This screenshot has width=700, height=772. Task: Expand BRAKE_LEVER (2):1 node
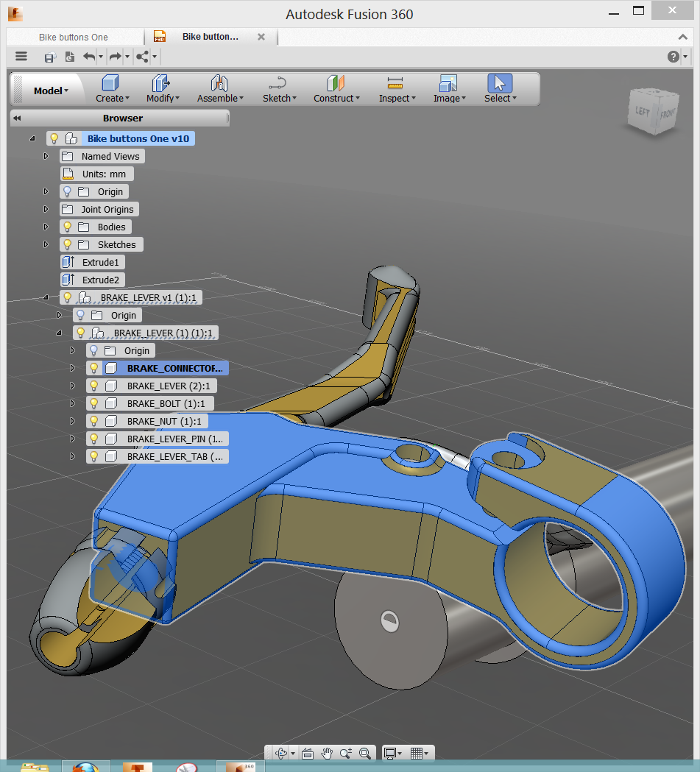(72, 386)
